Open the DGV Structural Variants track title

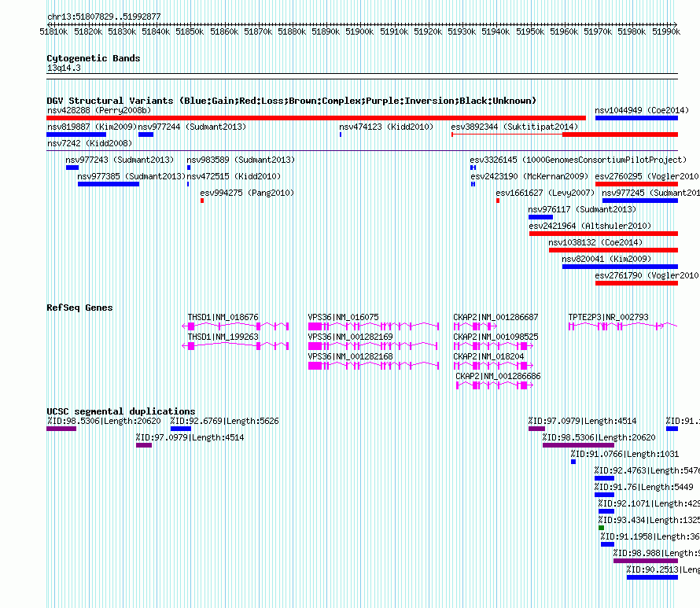(x=291, y=101)
